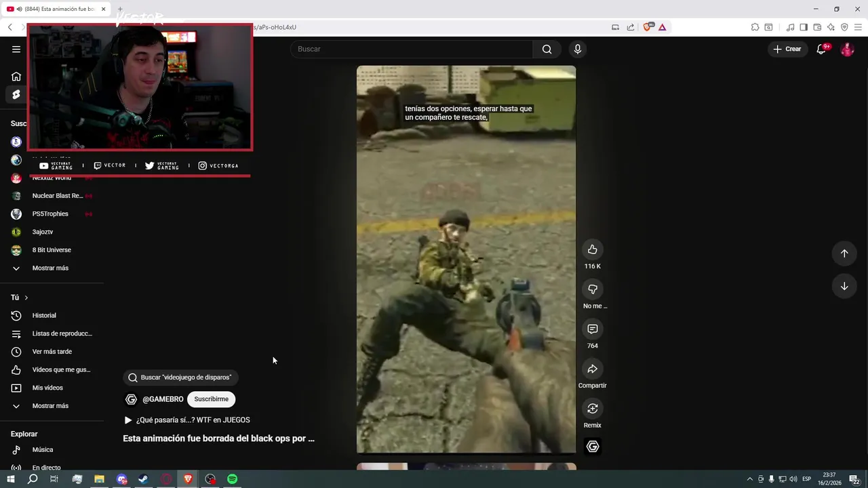Go to previous Short with up arrow
Screen dimensions: 868x488
tap(844, 253)
